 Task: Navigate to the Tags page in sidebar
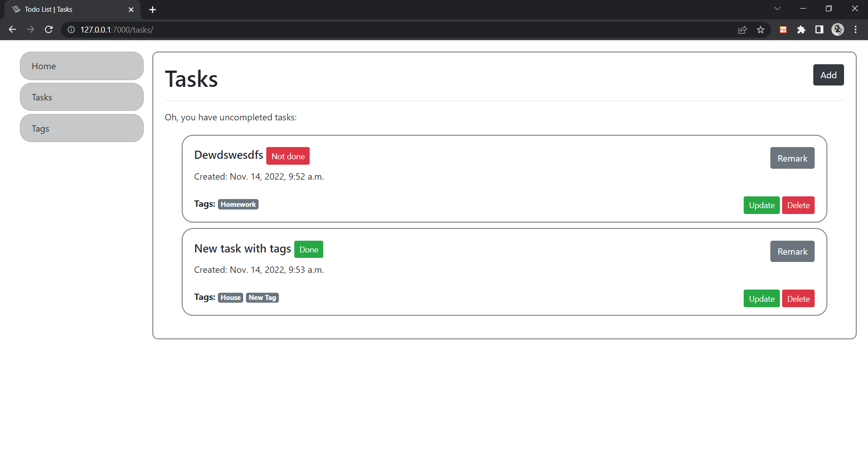81,128
